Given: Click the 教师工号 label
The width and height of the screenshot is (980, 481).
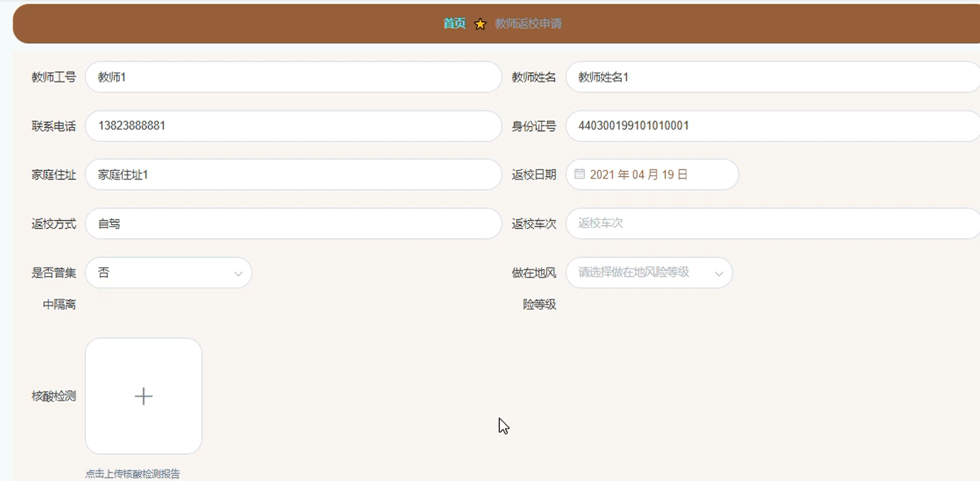Looking at the screenshot, I should tap(54, 77).
